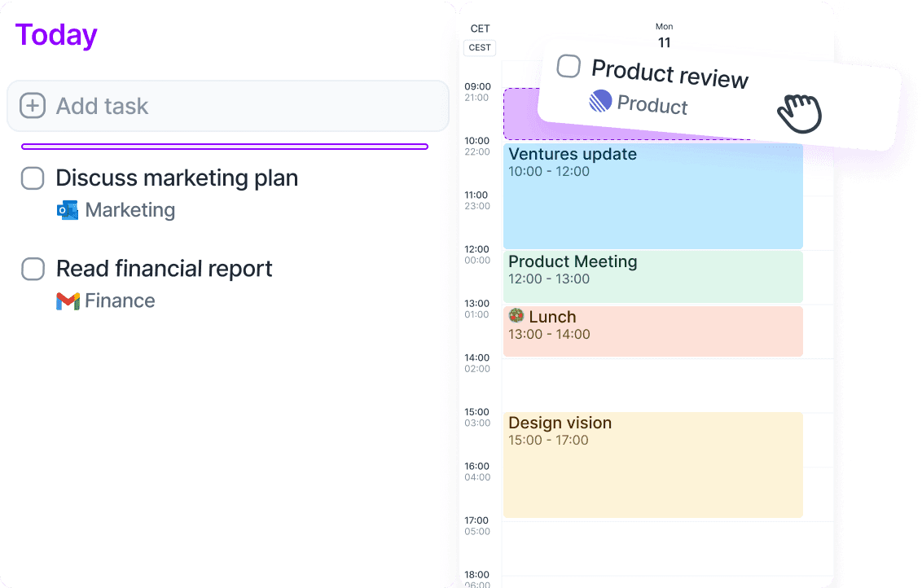This screenshot has width=922, height=588.
Task: Select the Product Meeting event block
Action: click(x=652, y=276)
